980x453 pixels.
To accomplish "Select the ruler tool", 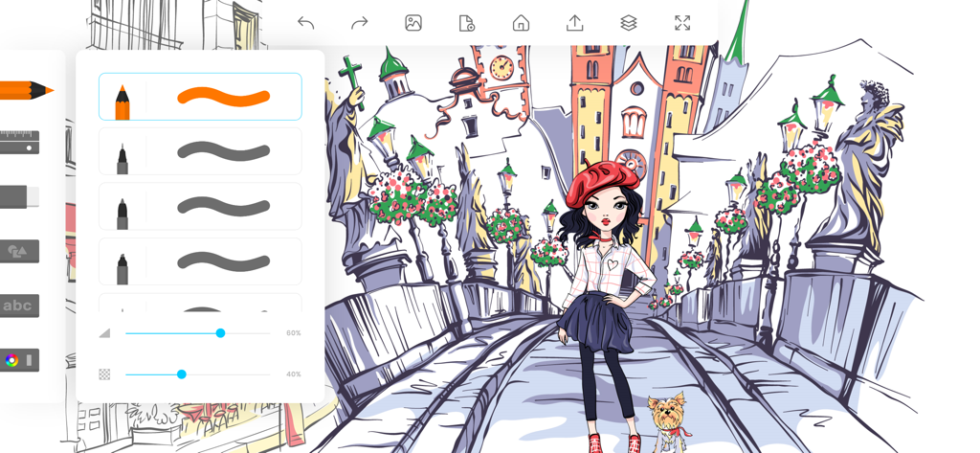I will 19,142.
